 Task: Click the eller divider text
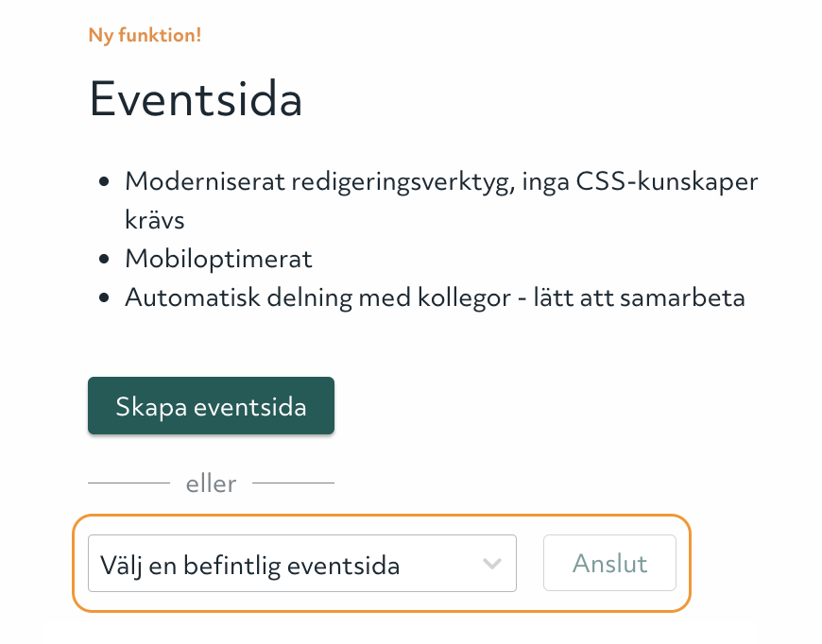pyautogui.click(x=211, y=483)
